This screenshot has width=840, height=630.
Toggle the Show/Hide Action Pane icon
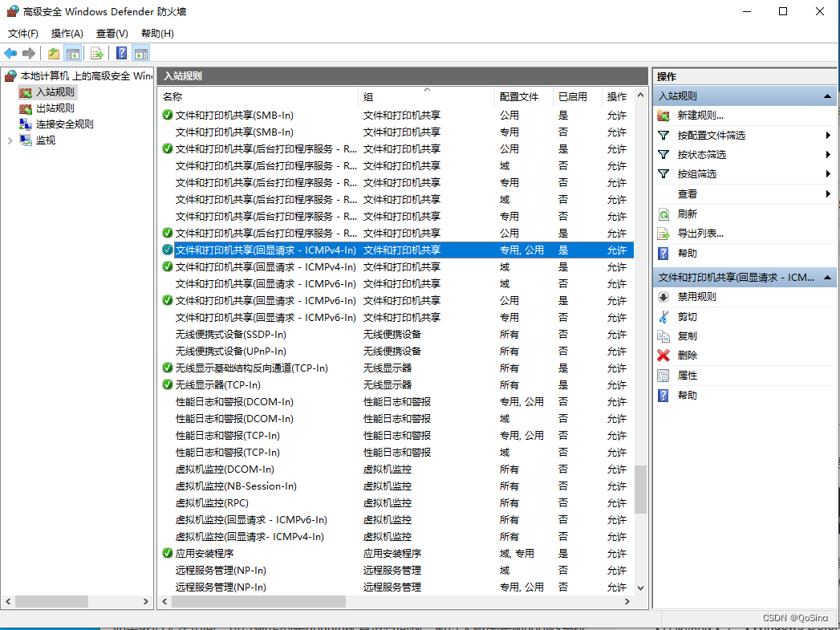pyautogui.click(x=141, y=53)
